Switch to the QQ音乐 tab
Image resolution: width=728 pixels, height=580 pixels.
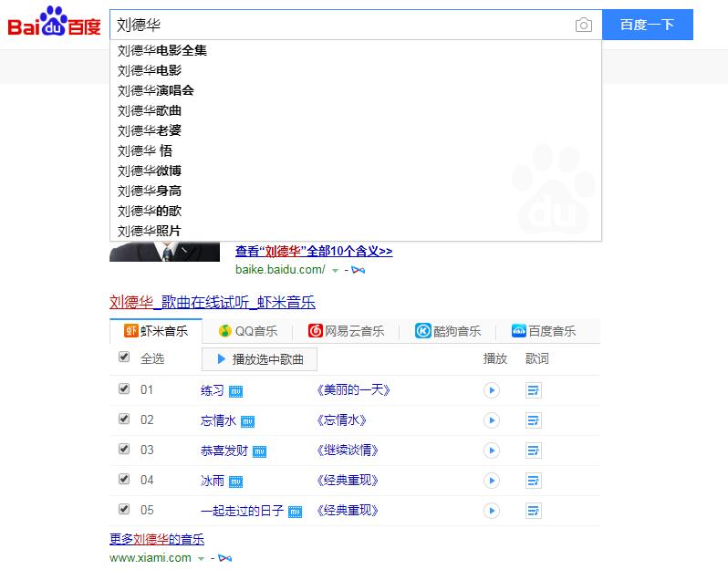point(247,331)
